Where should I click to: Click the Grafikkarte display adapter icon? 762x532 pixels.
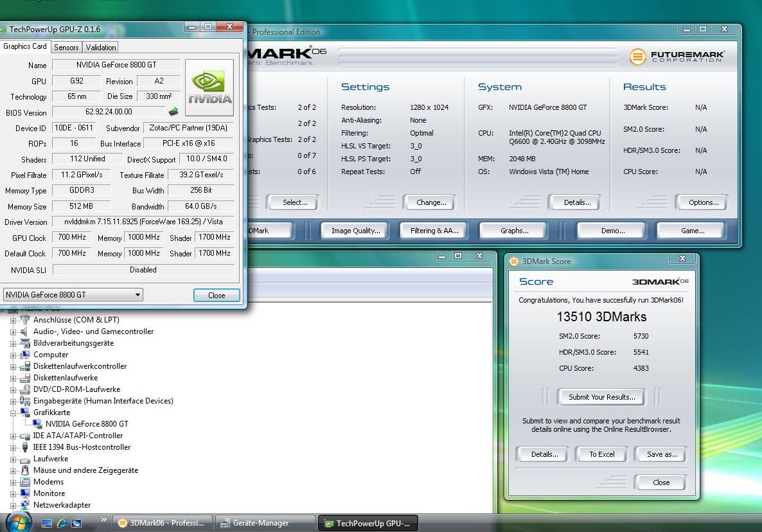tap(25, 412)
